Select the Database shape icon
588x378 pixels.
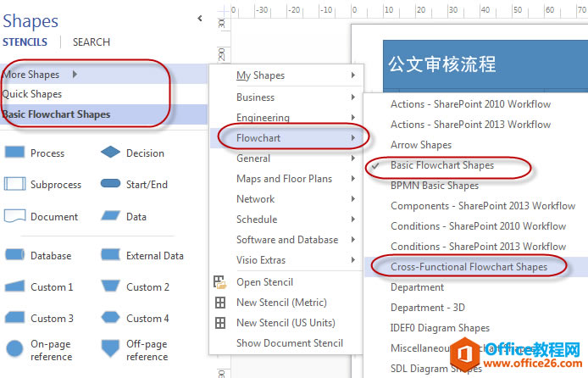(x=14, y=254)
